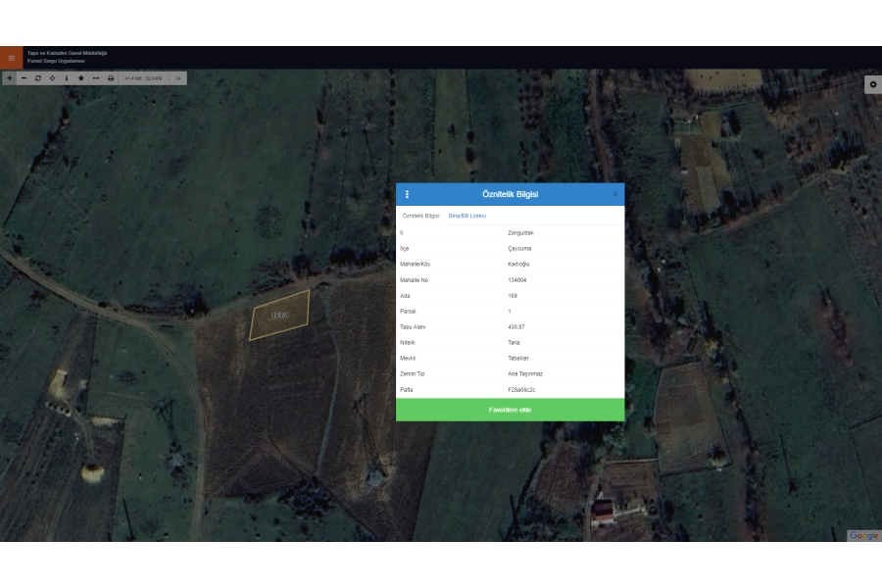882x588 pixels.
Task: Select the info query tool
Action: click(x=67, y=77)
